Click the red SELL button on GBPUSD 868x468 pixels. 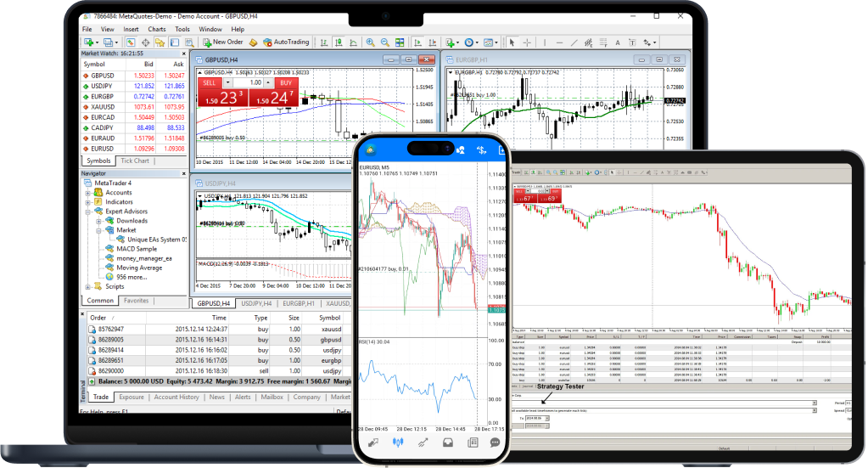[x=210, y=82]
